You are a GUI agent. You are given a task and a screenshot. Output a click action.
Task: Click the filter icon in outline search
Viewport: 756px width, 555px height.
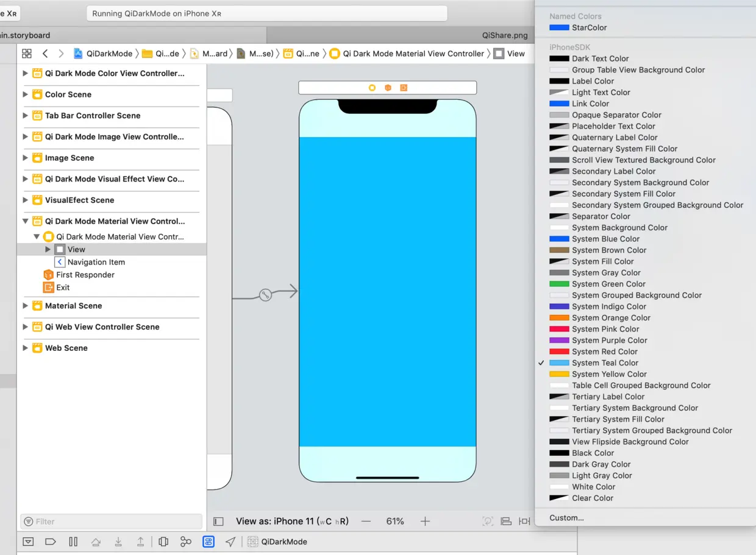[28, 521]
